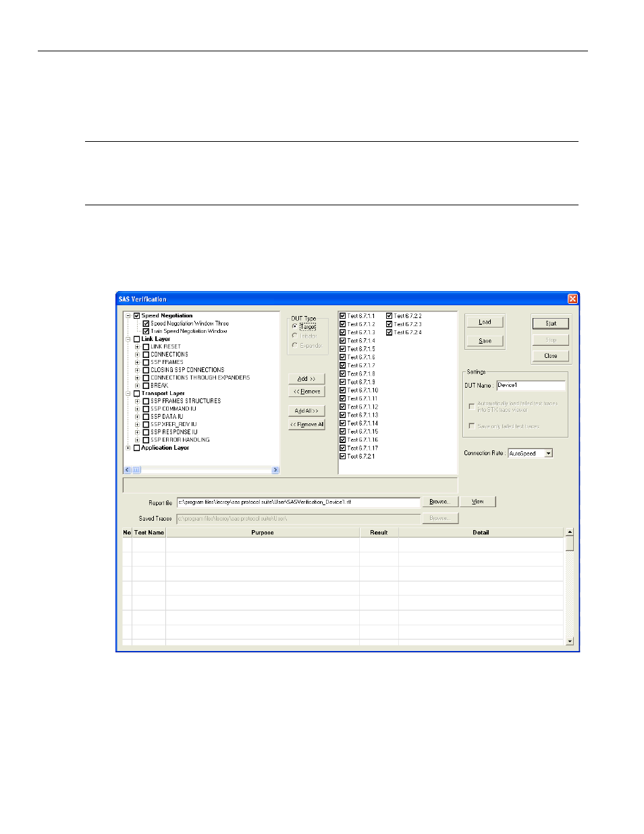Select the Target DUT type radio button
644x834 pixels.
(294, 326)
